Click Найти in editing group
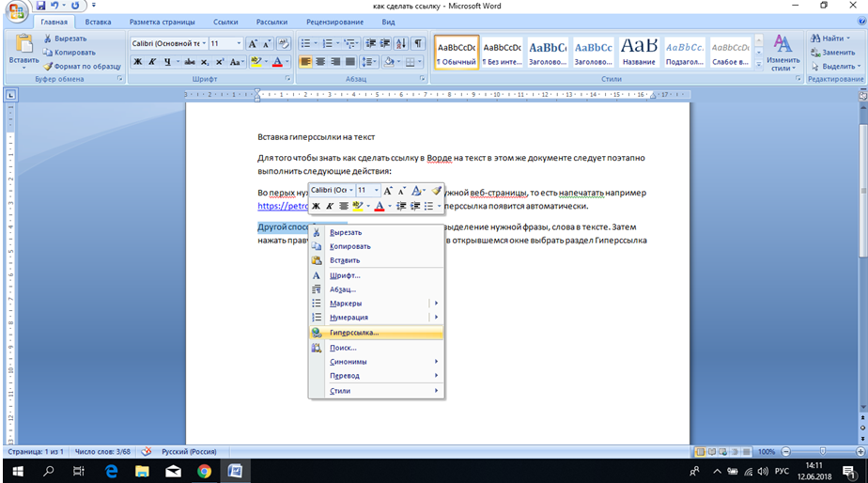 (829, 39)
